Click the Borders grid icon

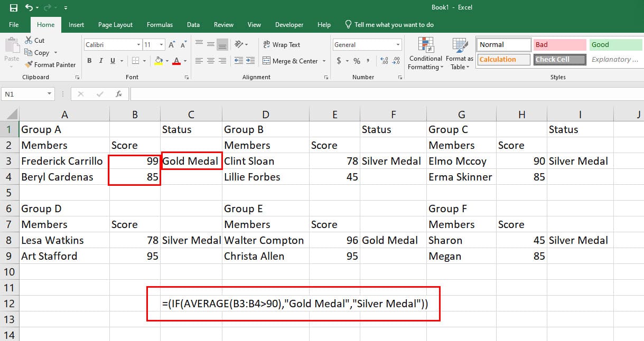point(135,61)
